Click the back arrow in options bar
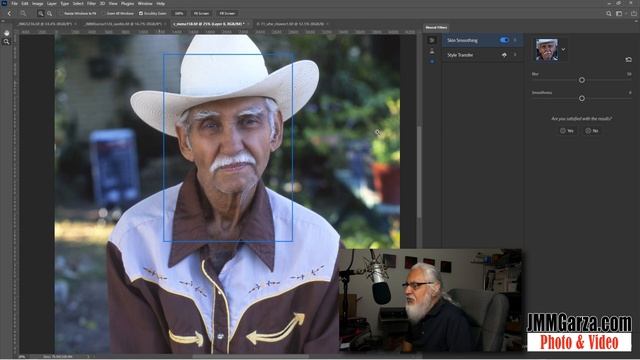This screenshot has width=640, height=360. coord(9,13)
